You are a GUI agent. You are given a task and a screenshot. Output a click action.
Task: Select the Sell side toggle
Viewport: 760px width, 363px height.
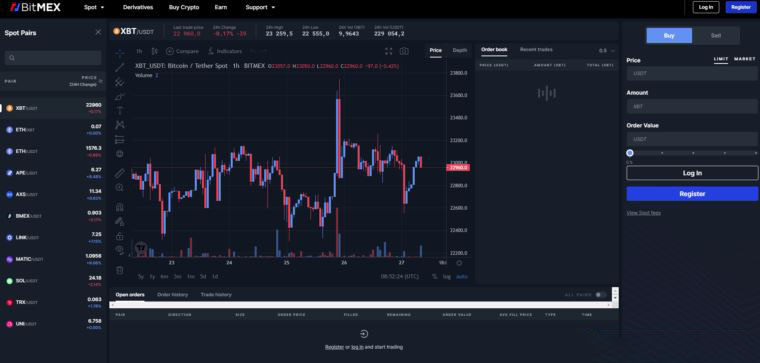[716, 35]
